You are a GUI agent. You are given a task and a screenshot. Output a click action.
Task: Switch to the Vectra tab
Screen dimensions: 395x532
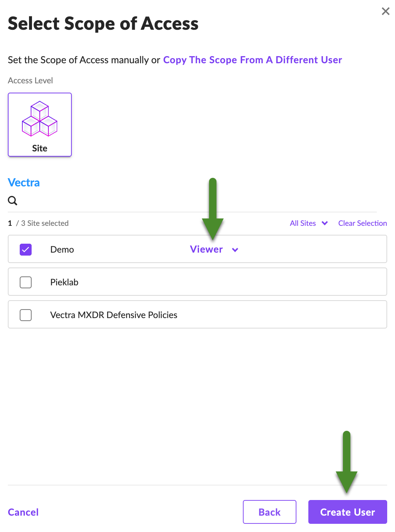23,183
